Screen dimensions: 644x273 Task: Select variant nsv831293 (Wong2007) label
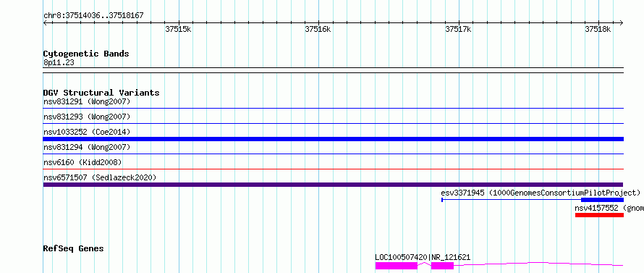click(x=87, y=117)
